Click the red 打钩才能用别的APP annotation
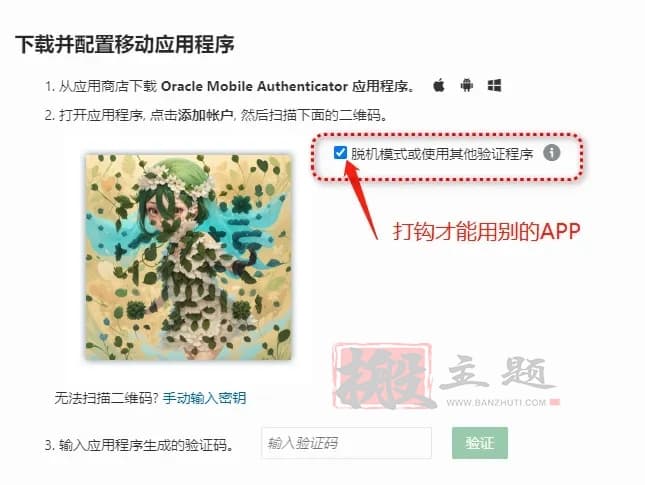645x485 pixels. tap(487, 232)
